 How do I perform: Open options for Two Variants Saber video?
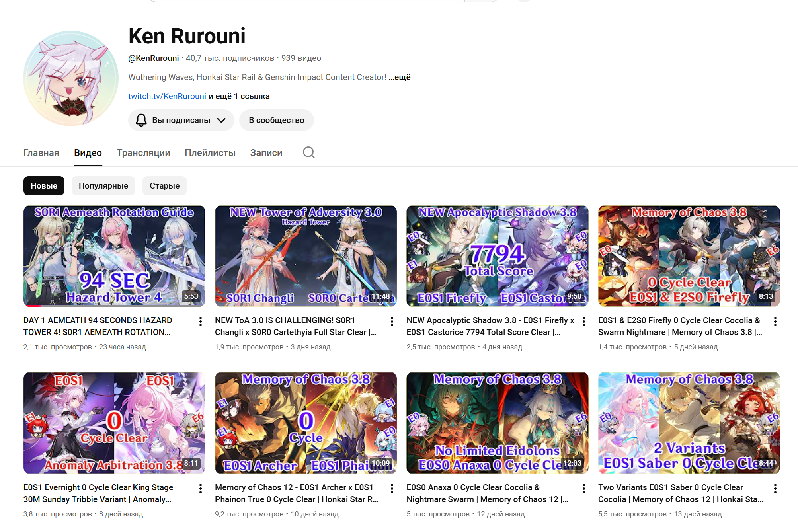775,489
